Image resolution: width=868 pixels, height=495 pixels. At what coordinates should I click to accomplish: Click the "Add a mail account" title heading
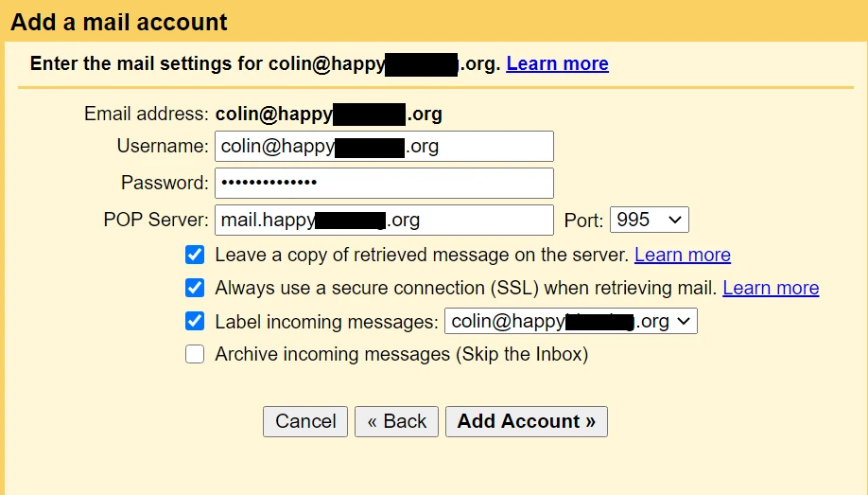click(119, 22)
